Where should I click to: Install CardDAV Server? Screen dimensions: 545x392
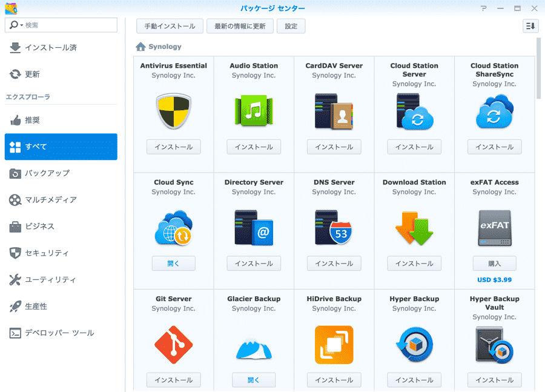(334, 147)
